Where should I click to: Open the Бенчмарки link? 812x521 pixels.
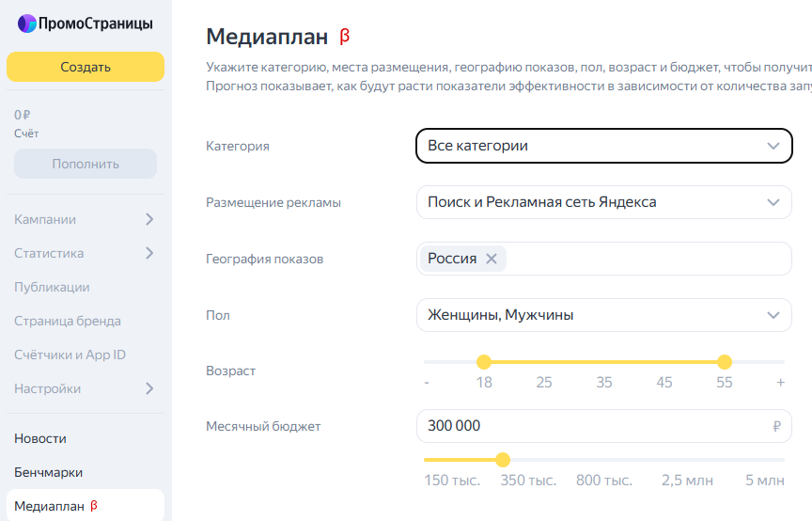(48, 472)
